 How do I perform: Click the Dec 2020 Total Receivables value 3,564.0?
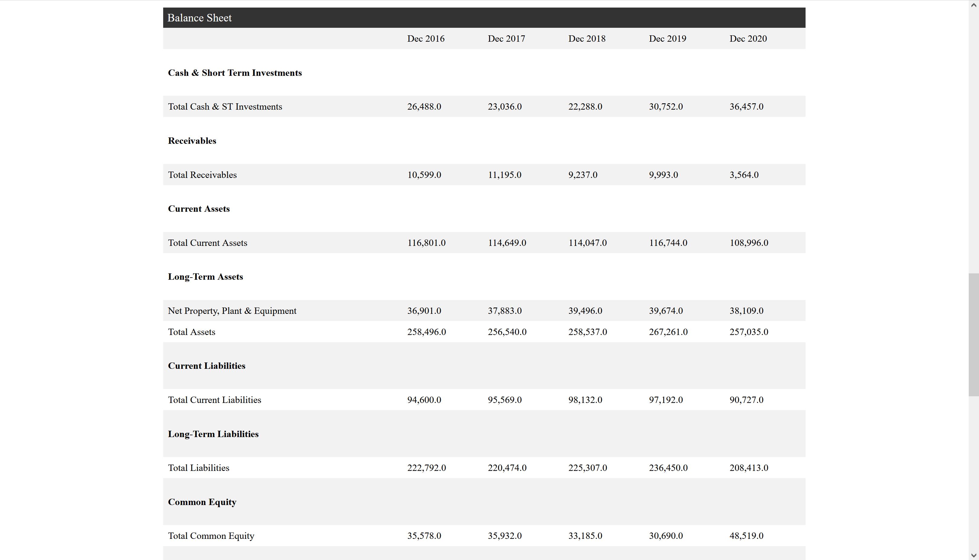point(744,175)
